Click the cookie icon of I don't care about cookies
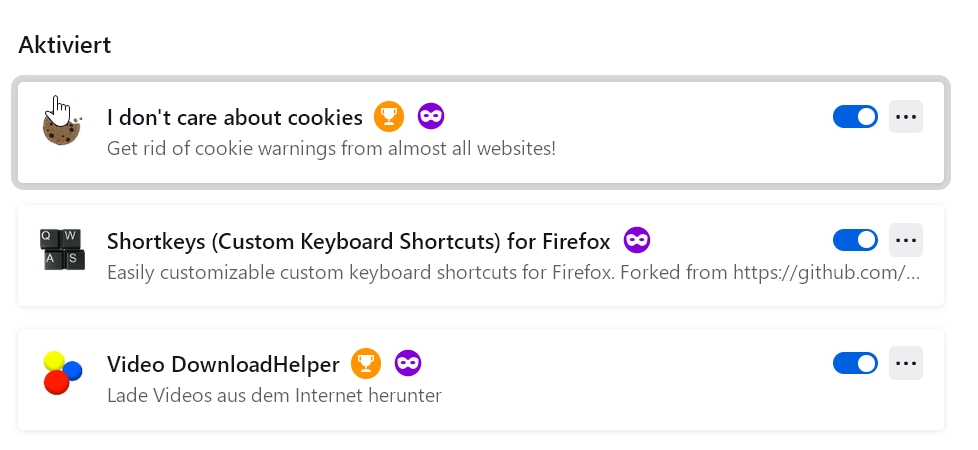The image size is (978, 450). [62, 127]
